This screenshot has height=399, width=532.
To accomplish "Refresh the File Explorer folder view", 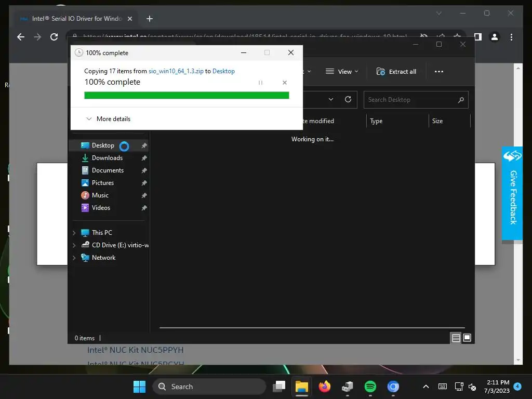I will click(x=348, y=99).
